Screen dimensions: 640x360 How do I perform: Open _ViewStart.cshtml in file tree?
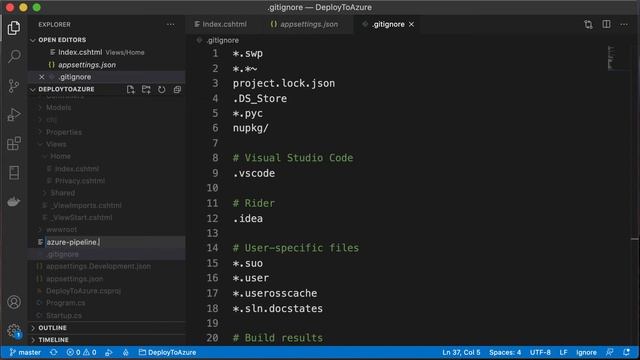tap(82, 218)
